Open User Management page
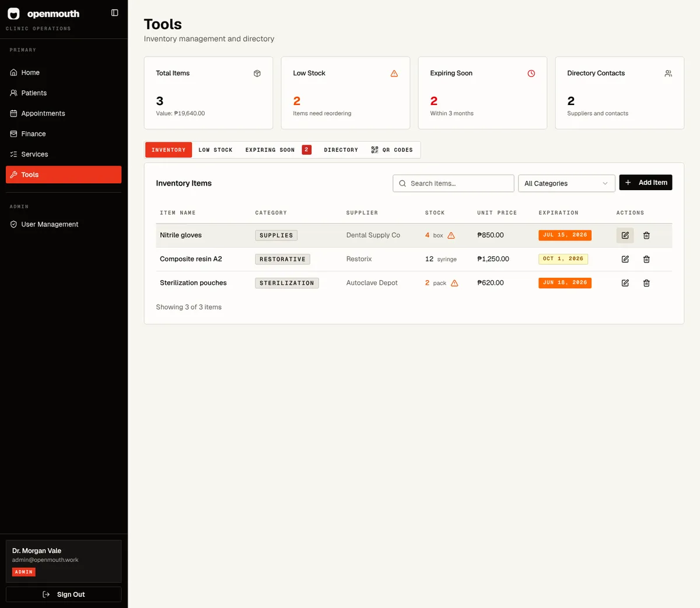The height and width of the screenshot is (608, 700). click(x=64, y=224)
